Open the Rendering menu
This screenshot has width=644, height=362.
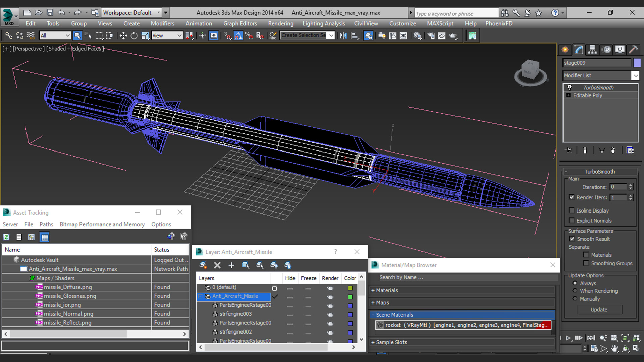tap(280, 23)
